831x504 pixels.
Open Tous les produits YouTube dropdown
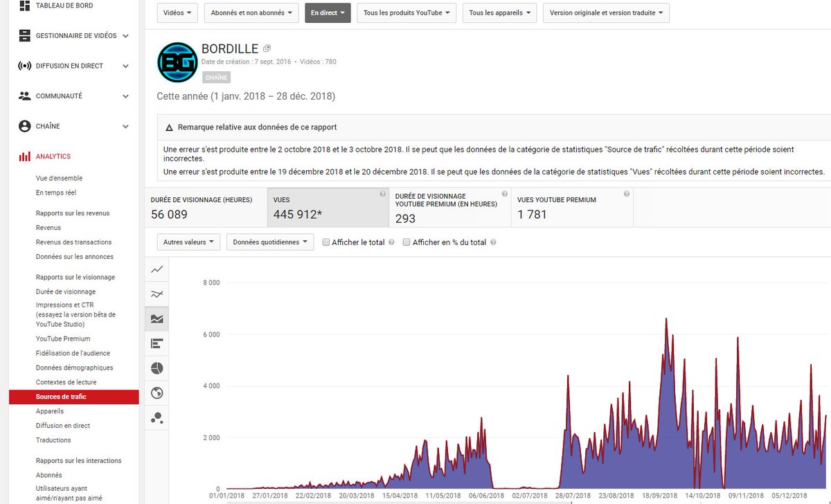(406, 13)
